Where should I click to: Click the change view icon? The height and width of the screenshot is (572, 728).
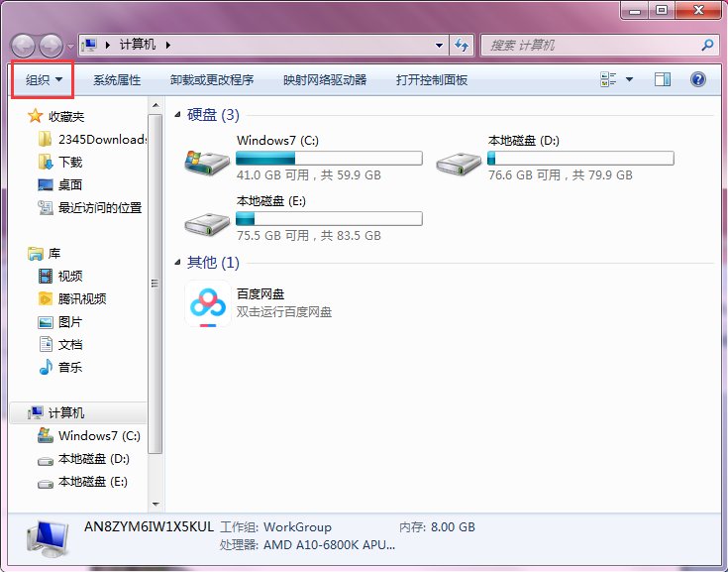pos(608,79)
